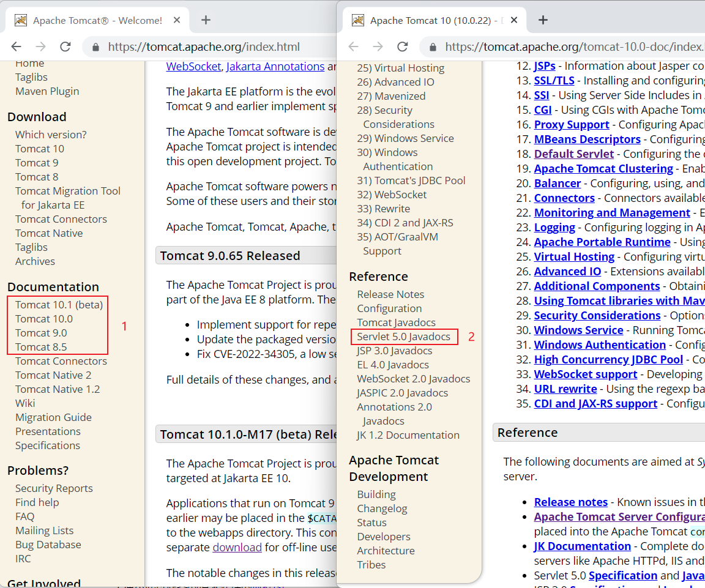Click Tomcat favicon on the Welcome tab
705x588 pixels.
(x=21, y=20)
